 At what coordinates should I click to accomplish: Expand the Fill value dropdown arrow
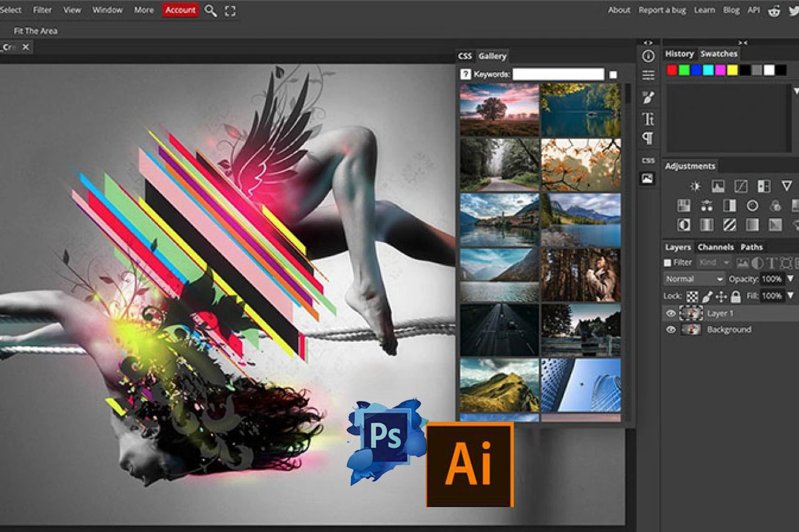[x=790, y=296]
